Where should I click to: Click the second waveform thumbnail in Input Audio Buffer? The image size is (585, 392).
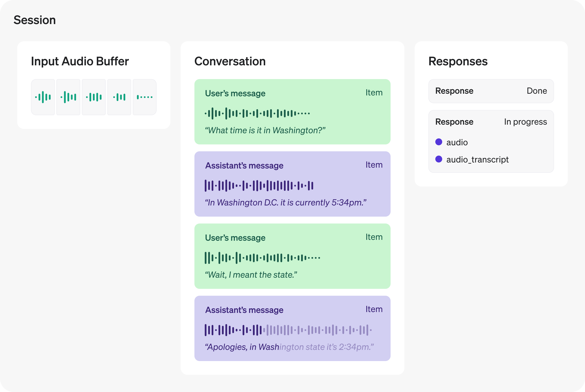[68, 97]
